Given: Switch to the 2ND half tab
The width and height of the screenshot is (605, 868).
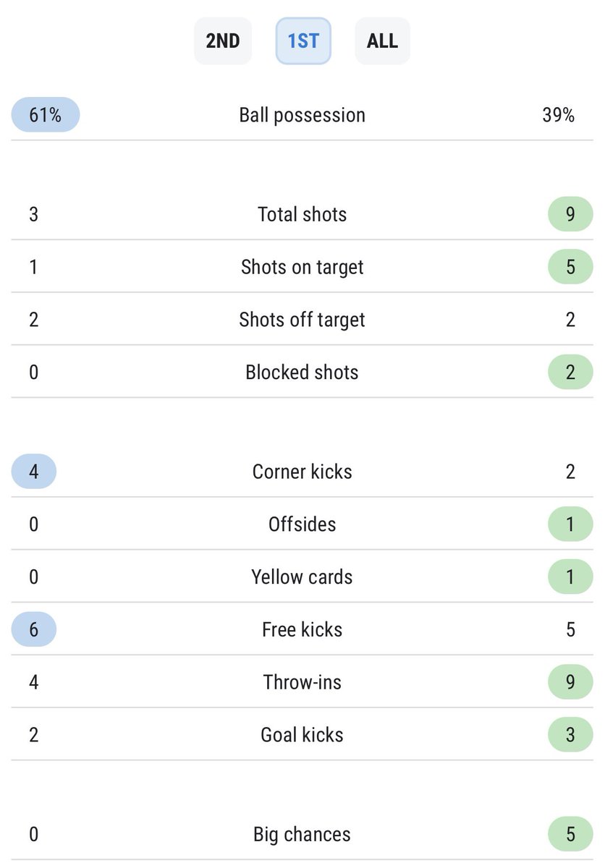Looking at the screenshot, I should (222, 41).
